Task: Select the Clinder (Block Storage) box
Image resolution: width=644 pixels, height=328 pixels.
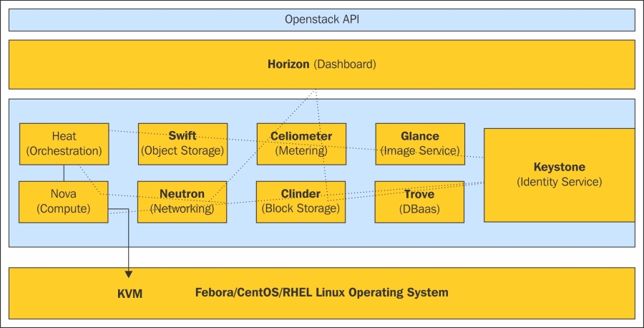Action: tap(301, 202)
